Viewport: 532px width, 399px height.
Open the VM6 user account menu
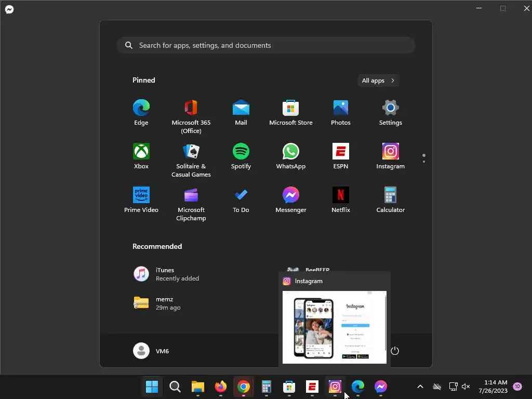[x=151, y=351]
